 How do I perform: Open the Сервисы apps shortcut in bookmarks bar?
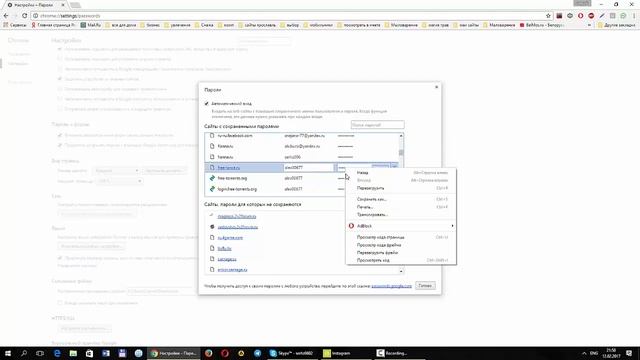click(x=15, y=25)
